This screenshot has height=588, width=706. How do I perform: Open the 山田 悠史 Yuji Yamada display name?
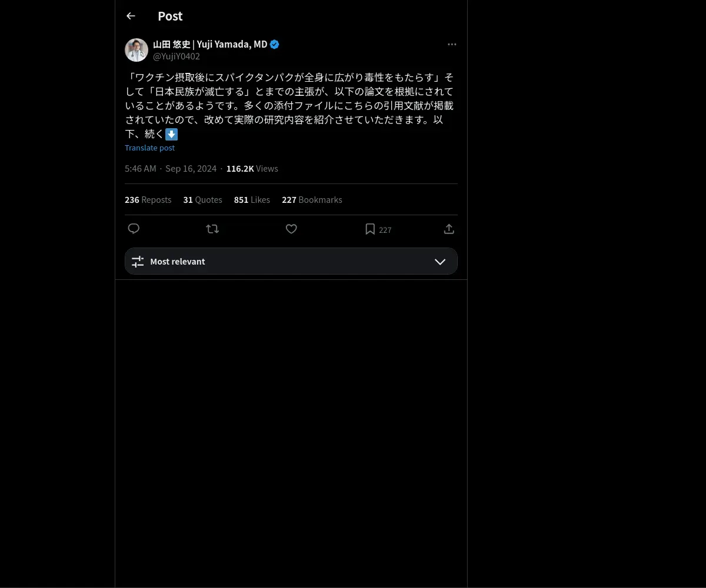click(x=210, y=44)
